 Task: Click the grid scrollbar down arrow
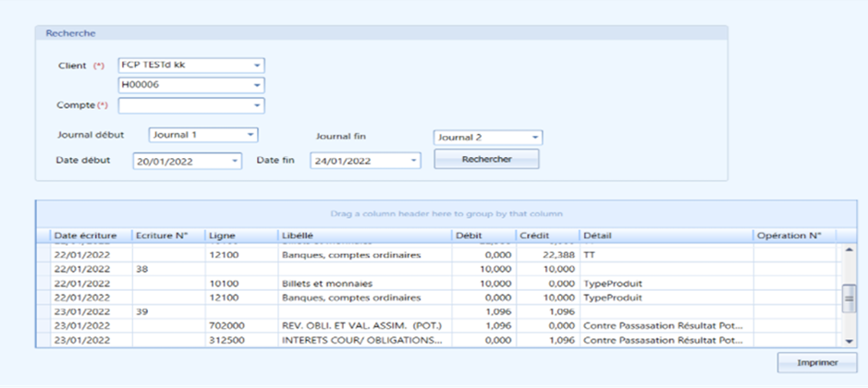coord(850,342)
